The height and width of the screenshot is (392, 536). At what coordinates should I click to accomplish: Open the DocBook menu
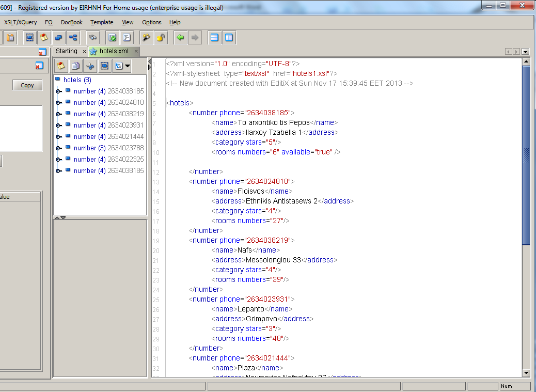click(x=71, y=22)
